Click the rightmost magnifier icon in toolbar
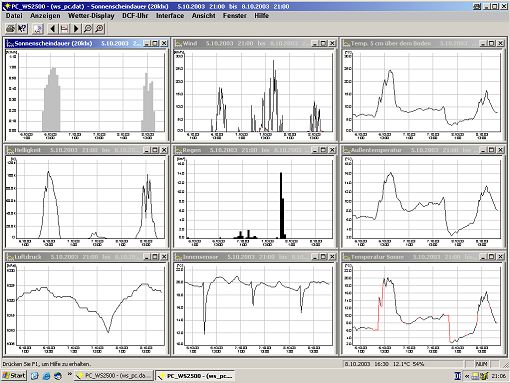 point(99,29)
